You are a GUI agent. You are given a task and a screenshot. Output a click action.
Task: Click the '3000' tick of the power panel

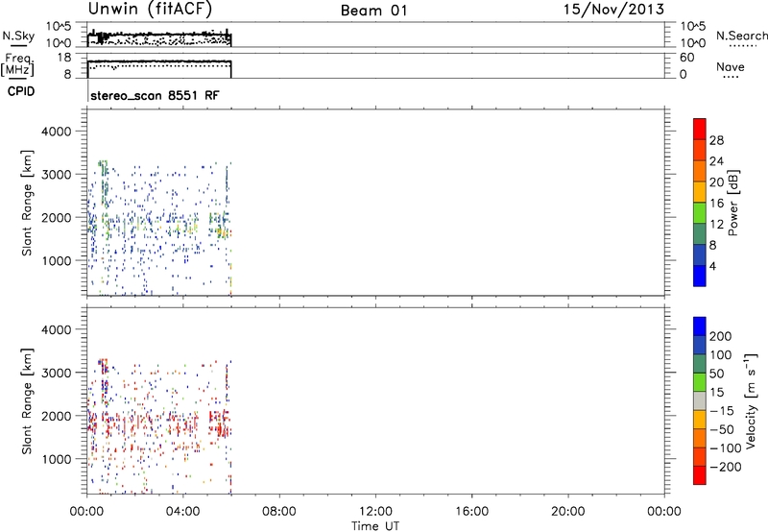click(56, 175)
